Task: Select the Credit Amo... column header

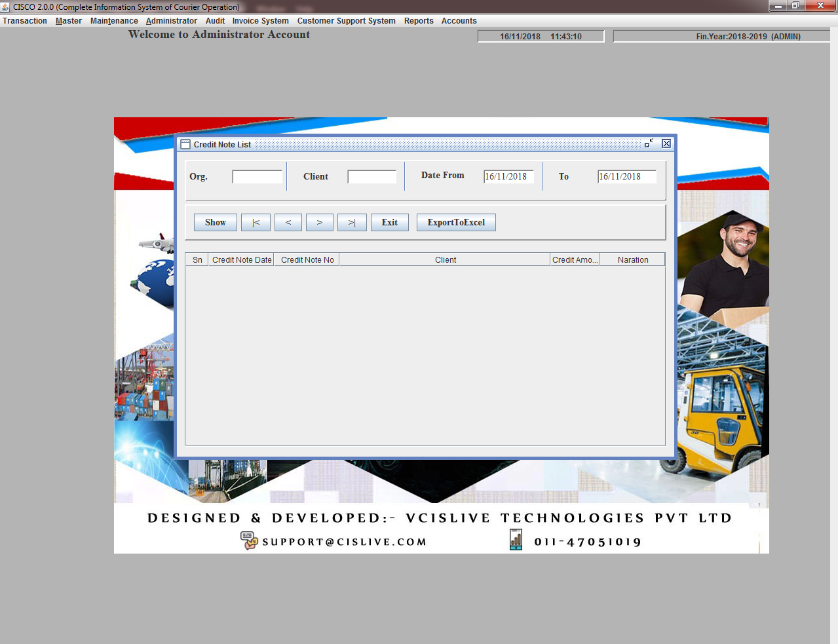Action: coord(575,260)
